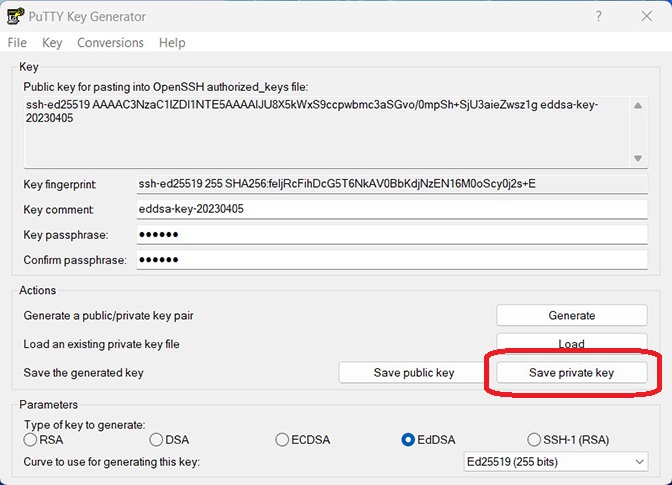Click the Confirm passphrase field
672x485 pixels.
point(392,260)
